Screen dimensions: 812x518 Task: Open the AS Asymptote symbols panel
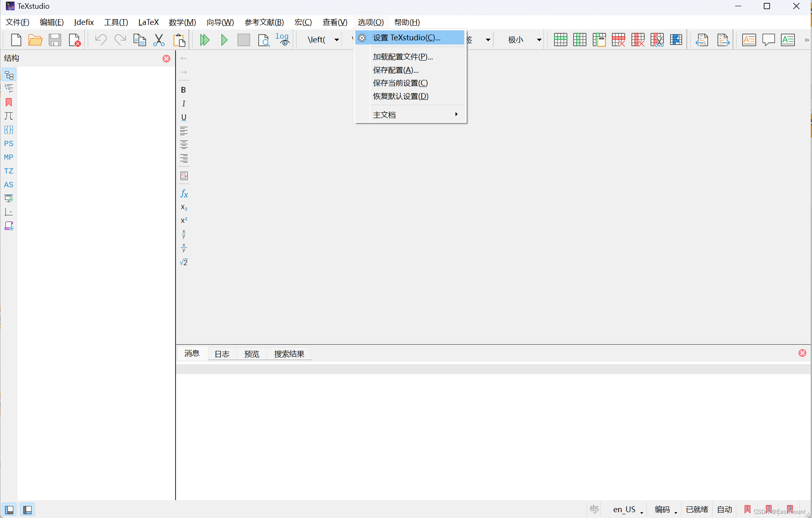click(9, 185)
